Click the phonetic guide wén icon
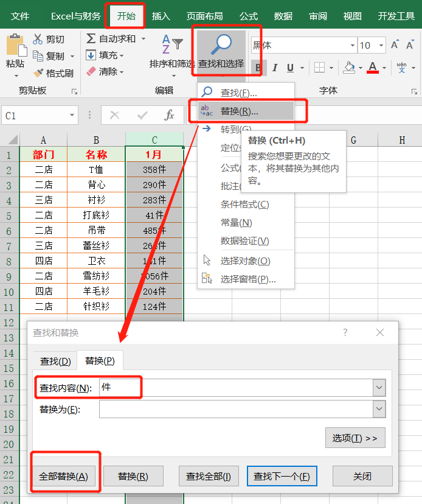Screen dimensions: 422x504 401,68
